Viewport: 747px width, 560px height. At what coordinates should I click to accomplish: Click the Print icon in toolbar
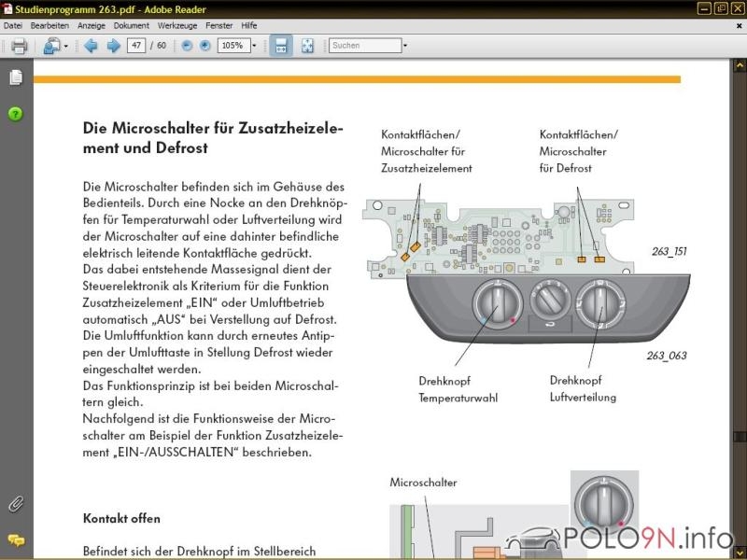pos(19,46)
